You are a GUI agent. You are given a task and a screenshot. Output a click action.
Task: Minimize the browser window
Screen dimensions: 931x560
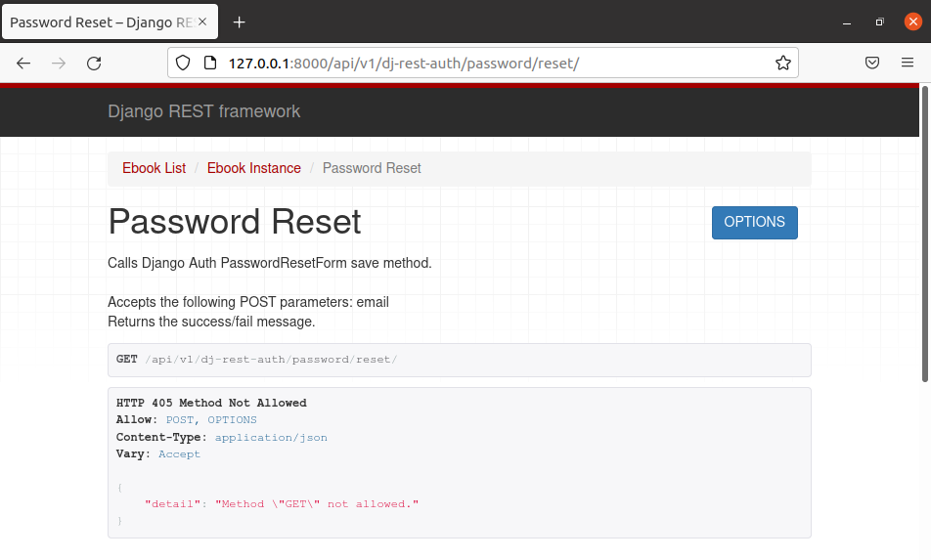[x=847, y=22]
